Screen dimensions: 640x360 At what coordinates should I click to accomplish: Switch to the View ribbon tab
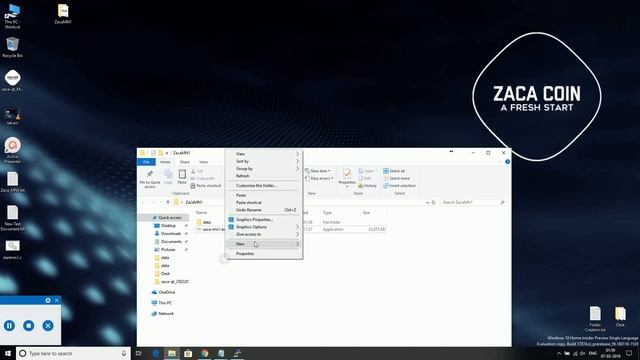click(x=203, y=162)
